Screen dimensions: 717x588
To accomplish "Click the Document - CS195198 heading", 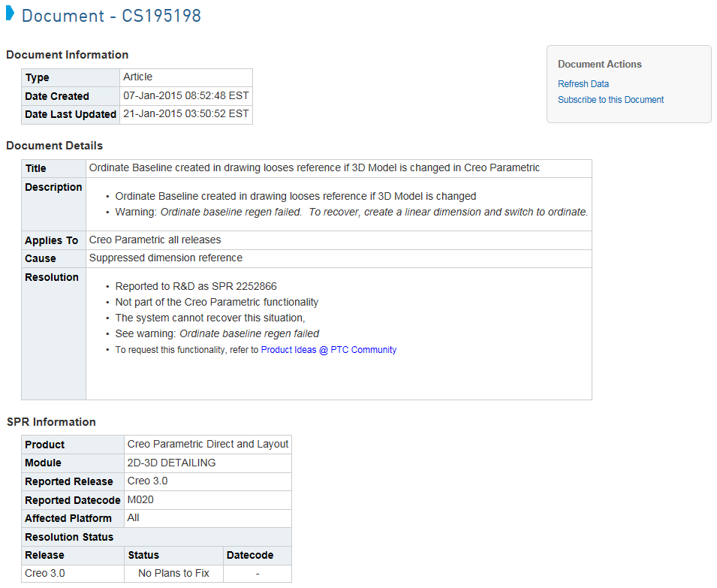I will (x=111, y=16).
